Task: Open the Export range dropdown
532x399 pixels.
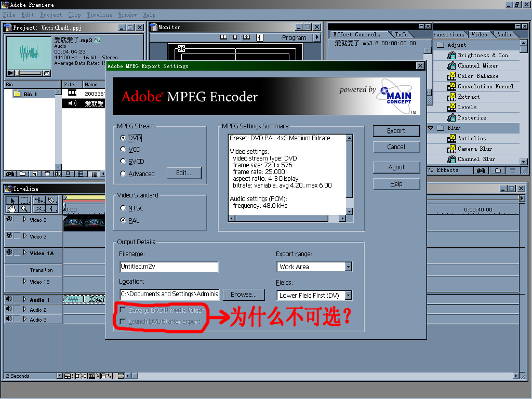Action: pyautogui.click(x=349, y=267)
